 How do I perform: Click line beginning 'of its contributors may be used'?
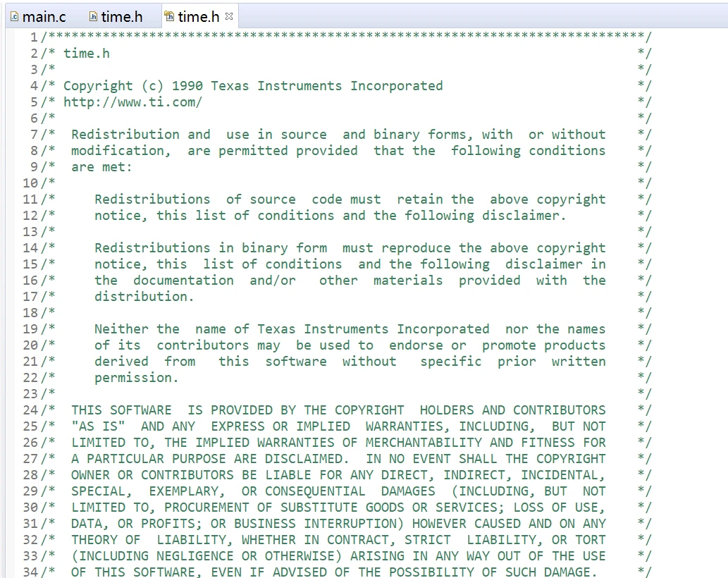[x=350, y=345]
